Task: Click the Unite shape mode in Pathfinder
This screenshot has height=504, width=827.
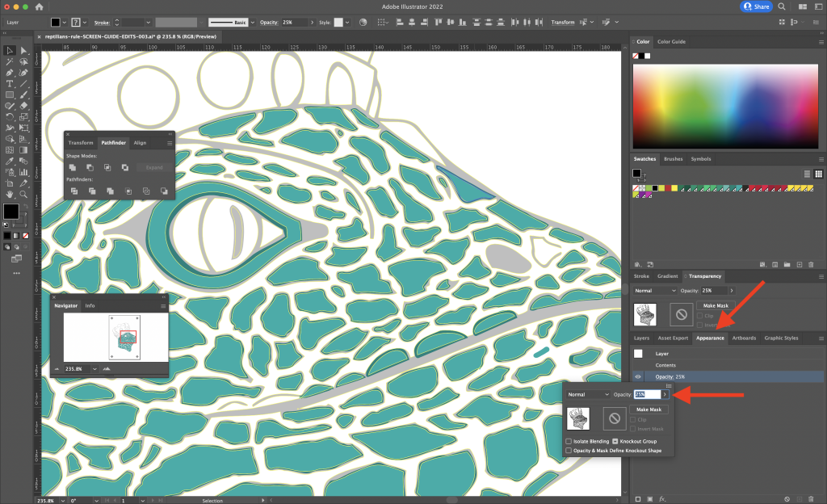Action: pos(73,167)
